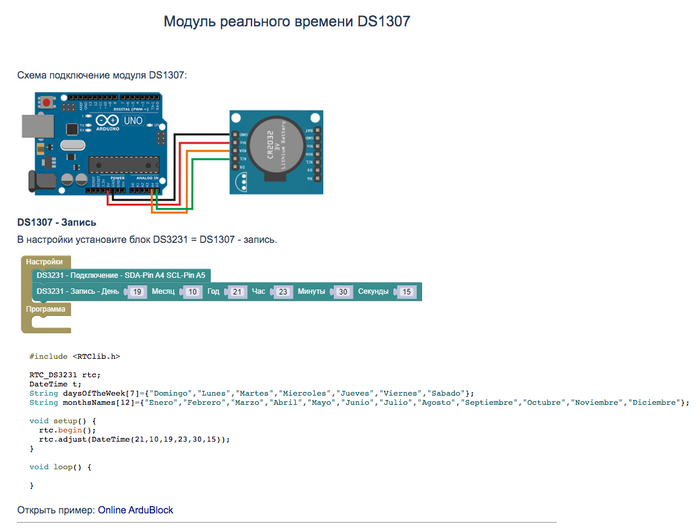Click the #include RTClib.h code line
The width and height of the screenshot is (700, 530).
(74, 355)
